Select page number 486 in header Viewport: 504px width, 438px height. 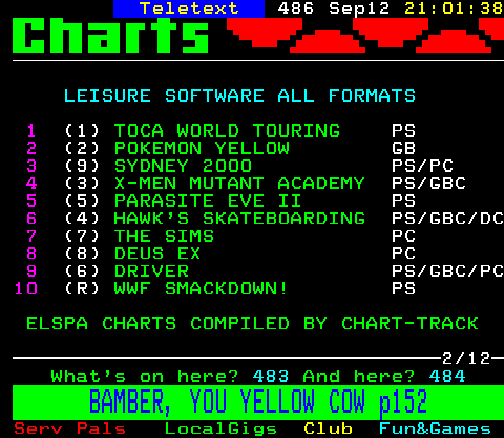click(296, 8)
